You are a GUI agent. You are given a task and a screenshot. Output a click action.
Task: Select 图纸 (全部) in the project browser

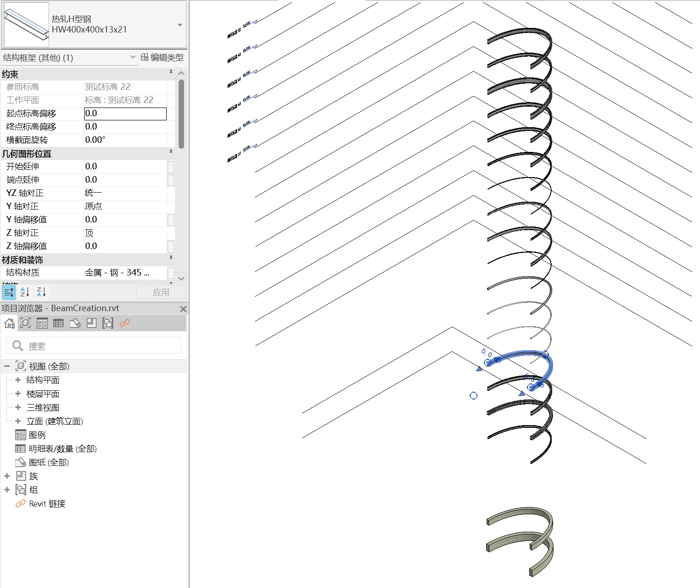point(49,463)
